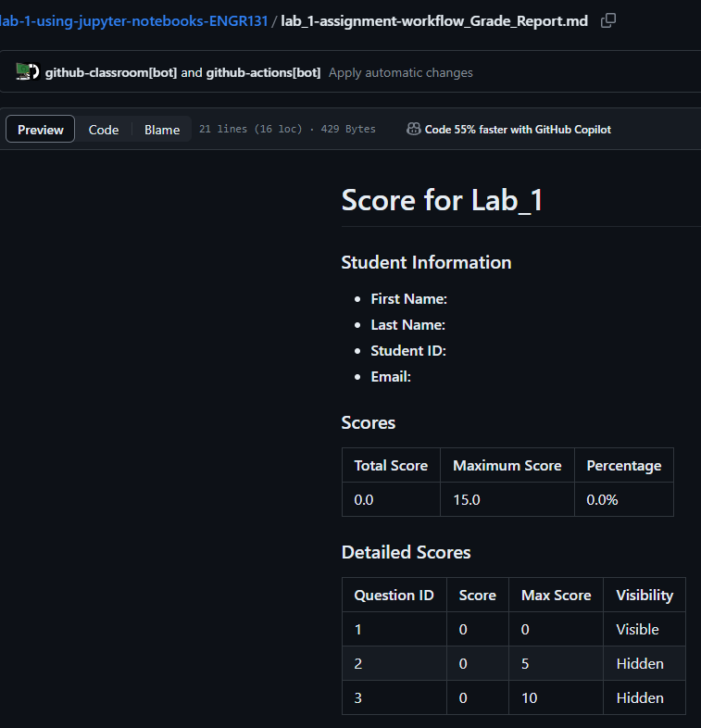Click the Visibility column header
Image resolution: width=701 pixels, height=728 pixels.
click(x=645, y=596)
